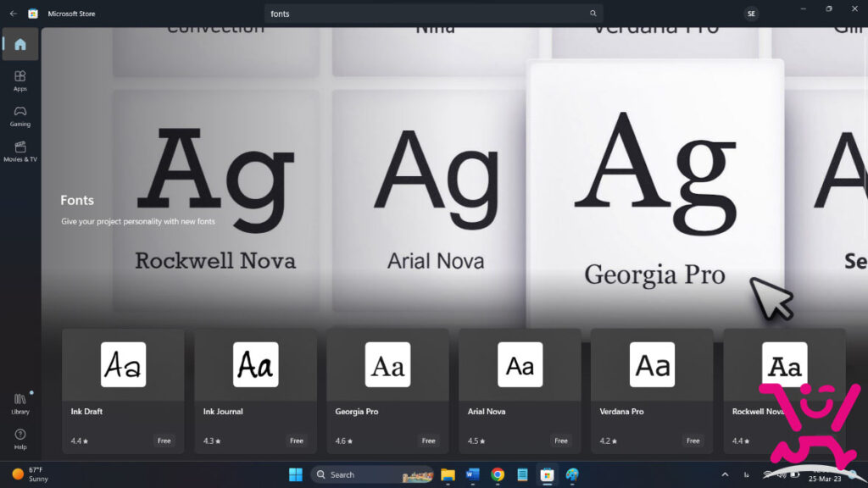Open Movies & TV in sidebar
Screen dimensions: 868x488
[x=20, y=151]
